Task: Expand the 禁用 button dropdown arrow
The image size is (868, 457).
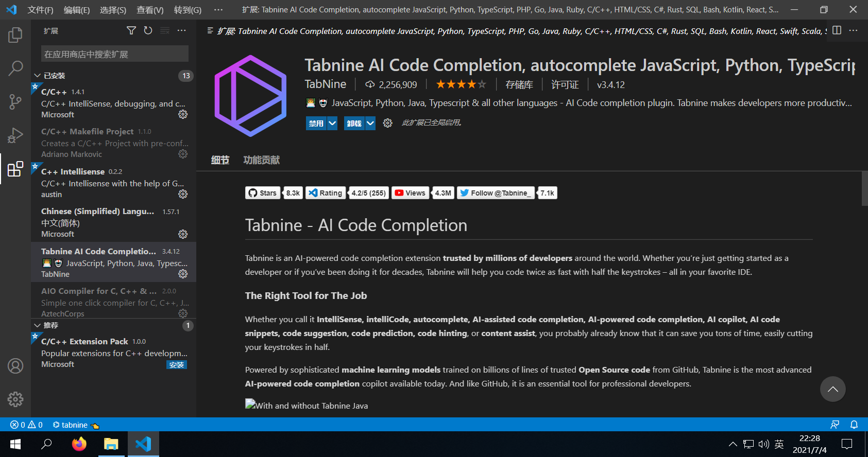Action: click(x=332, y=123)
